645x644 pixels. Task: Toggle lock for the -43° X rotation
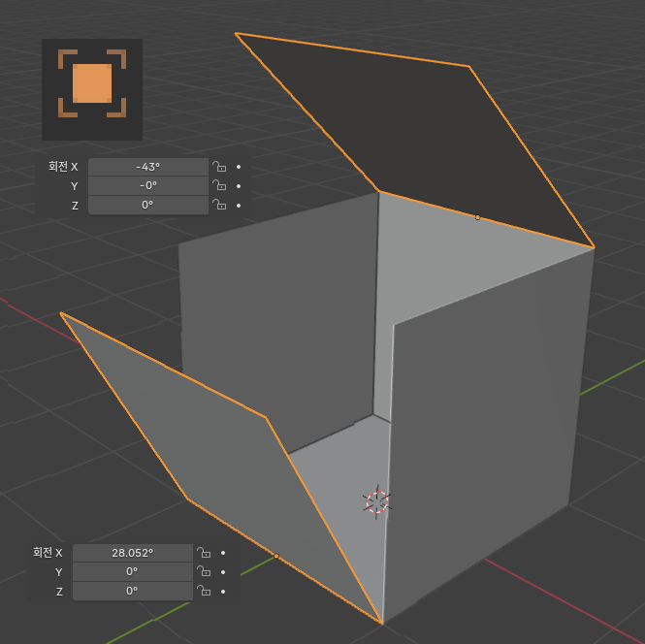pyautogui.click(x=219, y=167)
